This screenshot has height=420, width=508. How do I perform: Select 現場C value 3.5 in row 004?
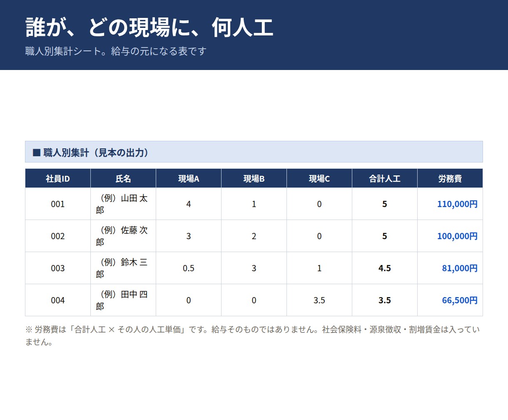(319, 300)
